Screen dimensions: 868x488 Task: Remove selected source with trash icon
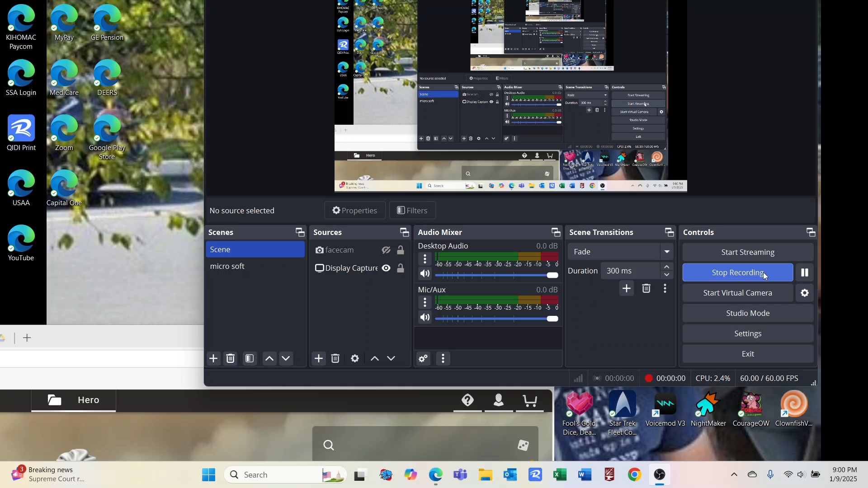335,359
